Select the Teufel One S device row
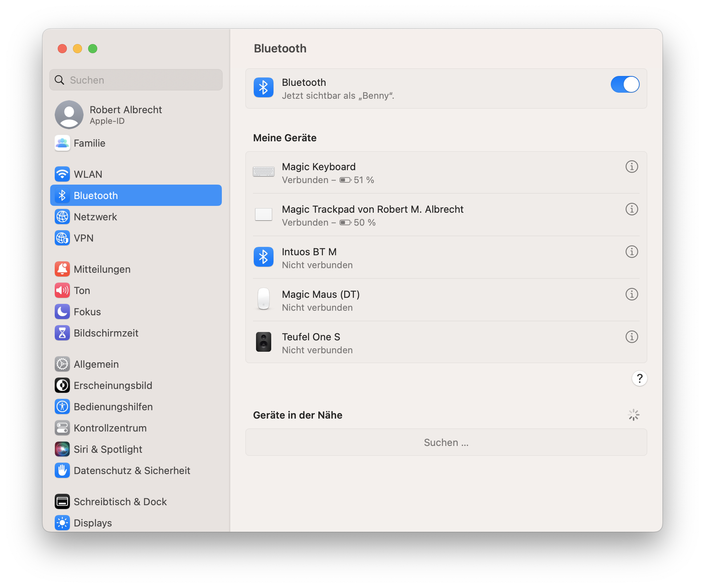 418,343
